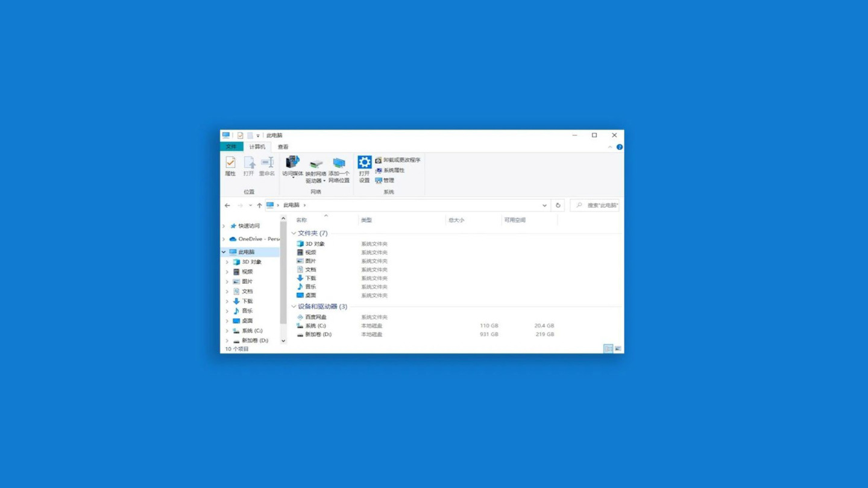Screen dimensions: 868x488
Task: Select the 视频 folder in the file list
Action: pyautogui.click(x=306, y=252)
